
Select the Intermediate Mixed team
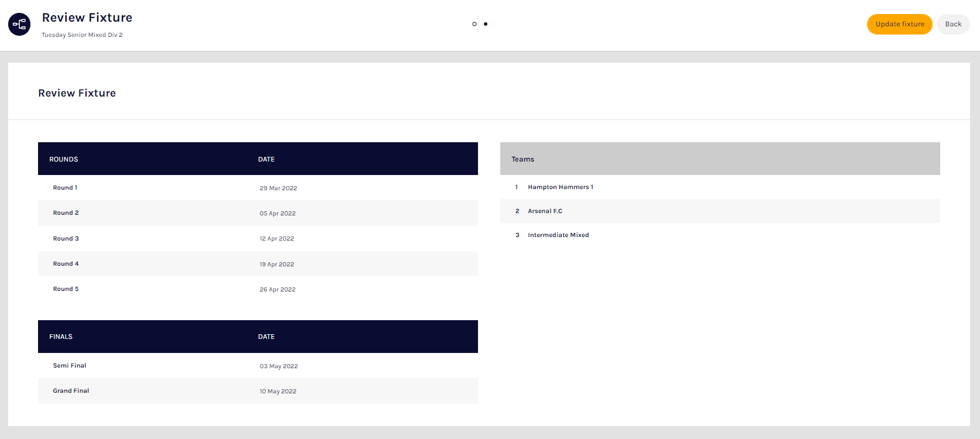558,235
